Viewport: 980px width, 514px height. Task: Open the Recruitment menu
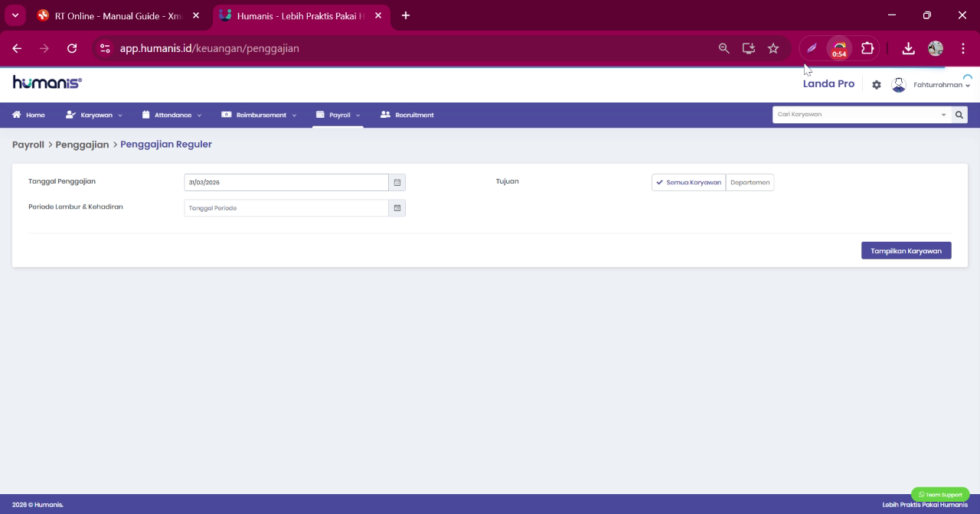coord(407,115)
